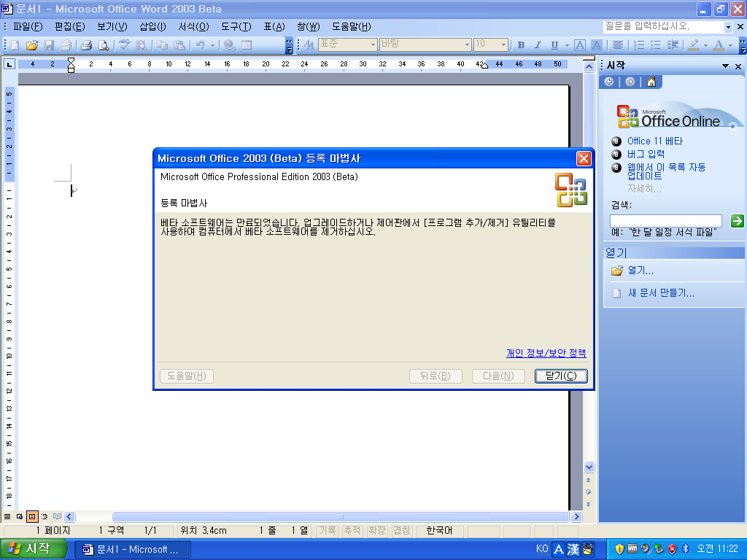Click the Increase Indent icon
Viewport: 747px width, 560px height.
pos(673,44)
